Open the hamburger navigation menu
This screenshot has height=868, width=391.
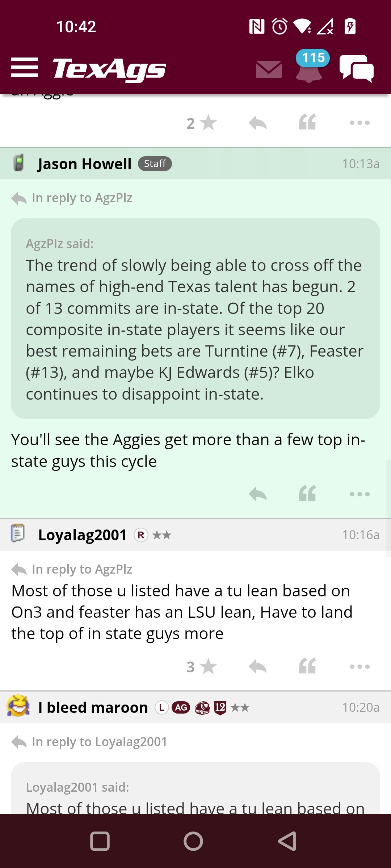coord(25,68)
